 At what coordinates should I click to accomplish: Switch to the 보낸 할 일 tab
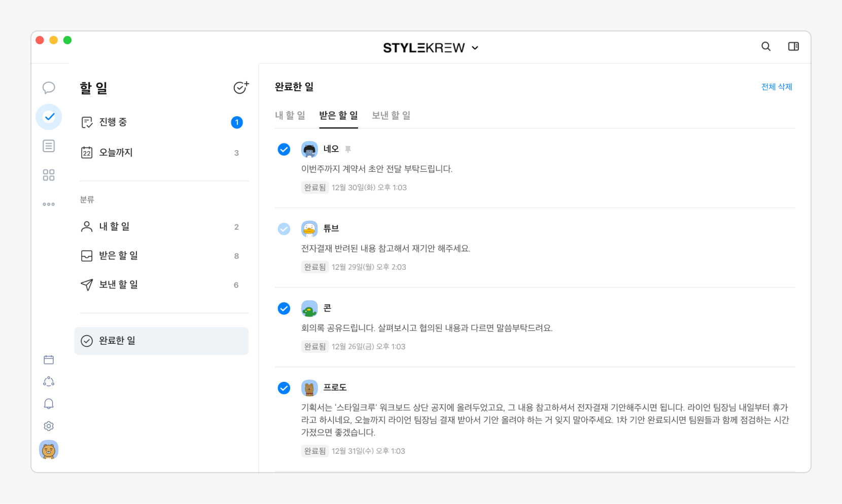(391, 116)
